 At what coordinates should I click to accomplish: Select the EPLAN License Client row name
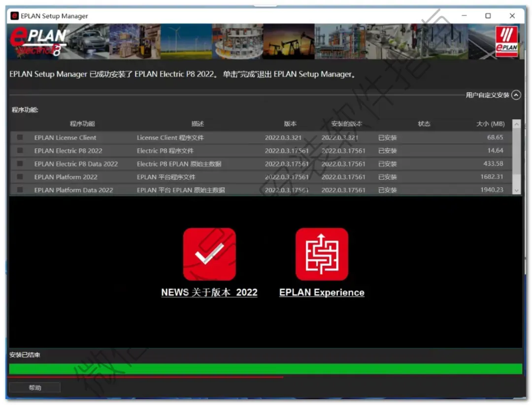coord(65,137)
